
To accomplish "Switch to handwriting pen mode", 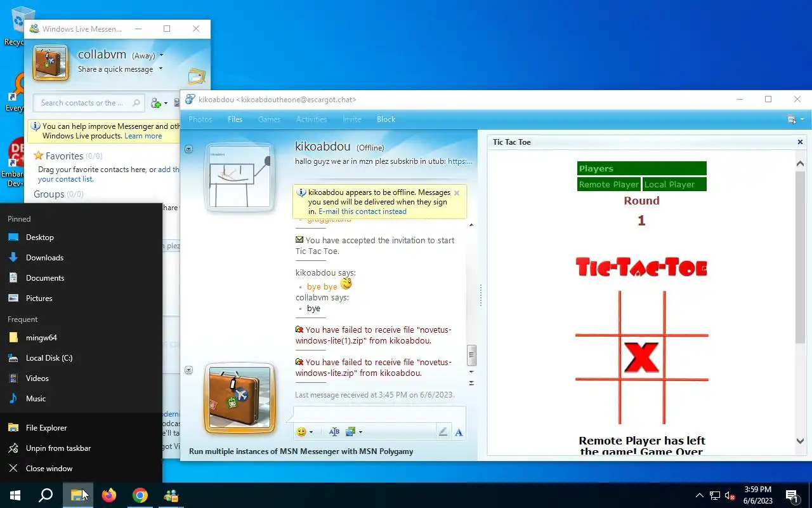I will 443,432.
